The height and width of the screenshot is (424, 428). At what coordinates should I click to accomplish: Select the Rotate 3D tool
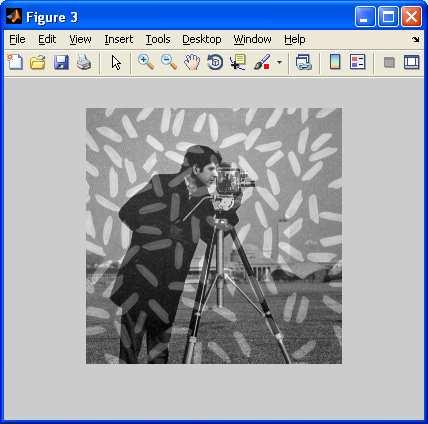[215, 62]
